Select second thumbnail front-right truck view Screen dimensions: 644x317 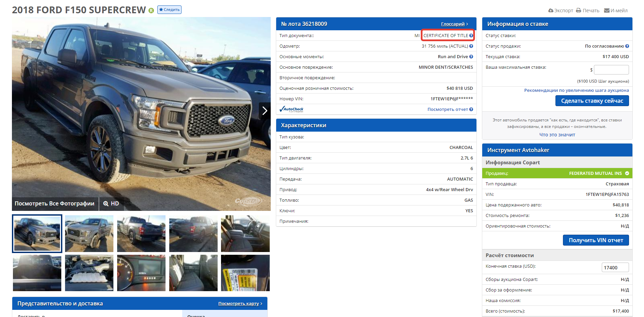click(89, 234)
